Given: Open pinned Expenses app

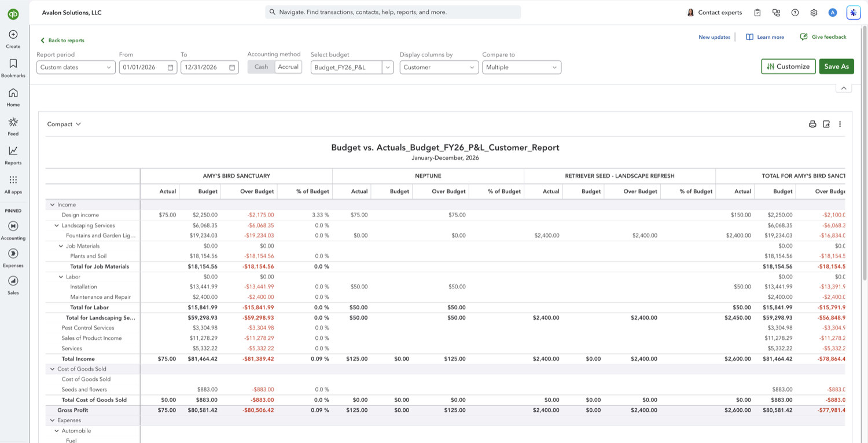Looking at the screenshot, I should 13,258.
